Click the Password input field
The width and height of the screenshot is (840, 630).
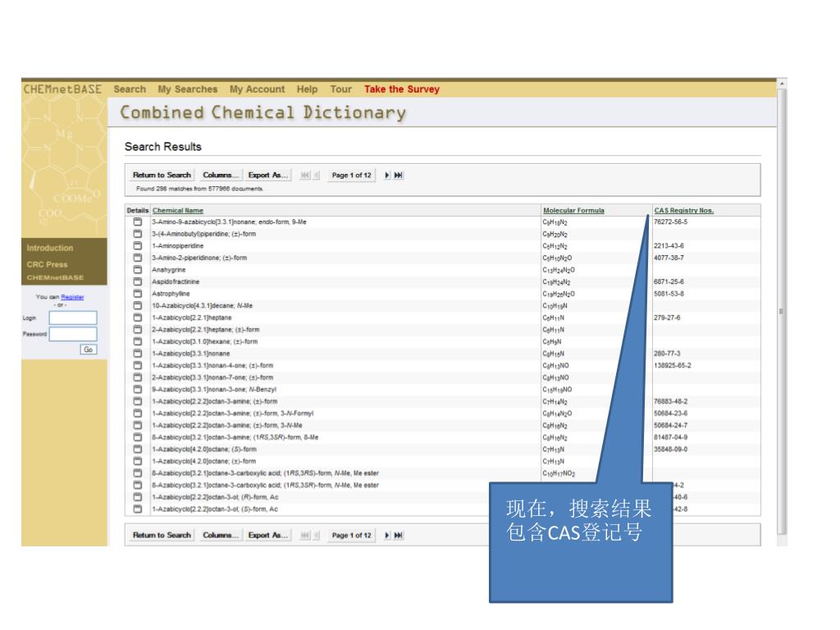click(x=73, y=335)
